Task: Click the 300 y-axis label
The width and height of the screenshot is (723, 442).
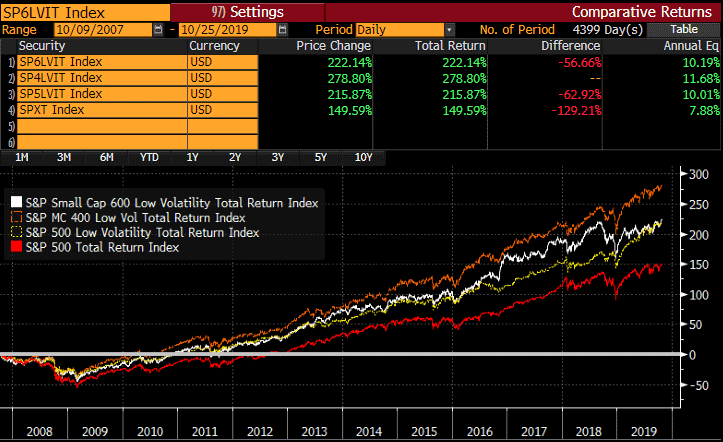Action: (699, 174)
